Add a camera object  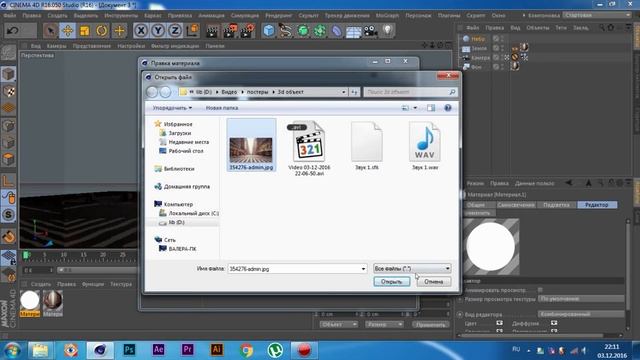370,31
